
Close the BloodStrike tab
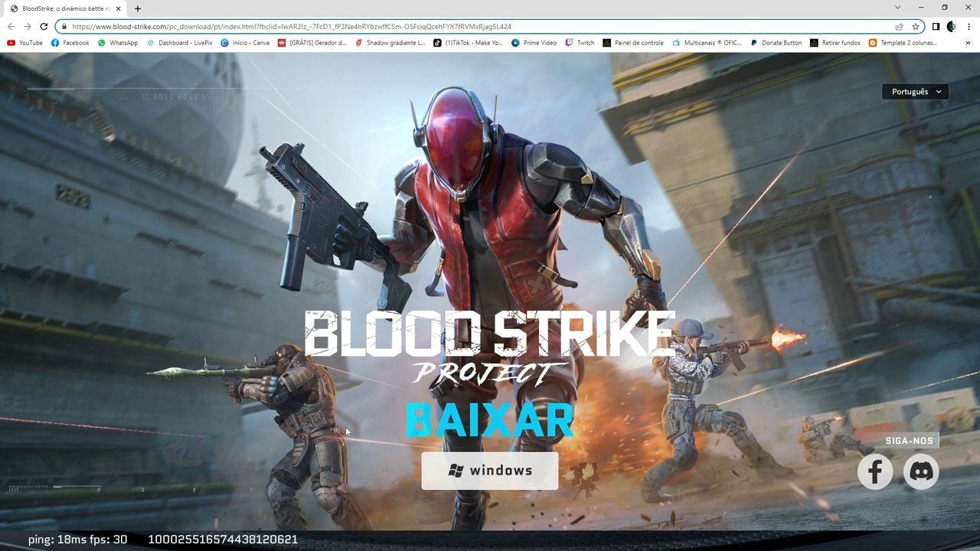[119, 8]
